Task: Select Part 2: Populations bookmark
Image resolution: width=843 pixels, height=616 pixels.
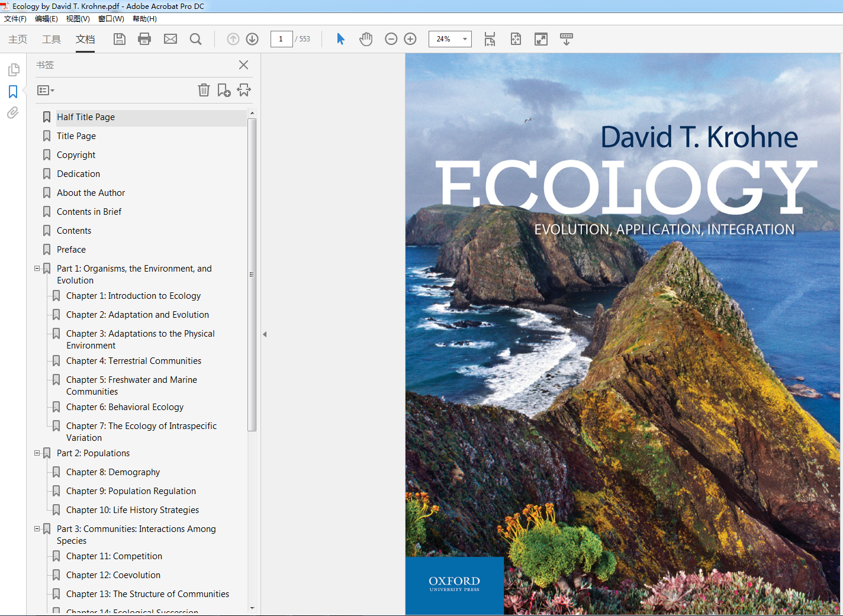Action: click(x=94, y=453)
